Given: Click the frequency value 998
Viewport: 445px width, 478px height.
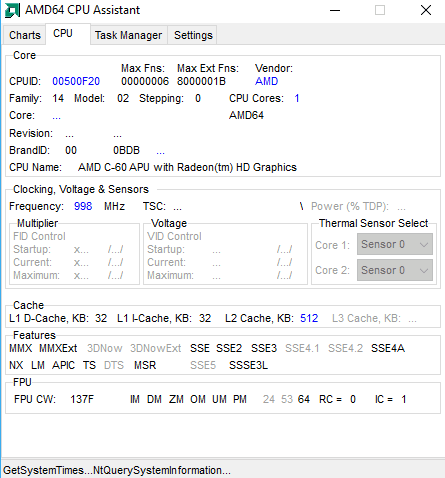Looking at the screenshot, I should pyautogui.click(x=83, y=206).
